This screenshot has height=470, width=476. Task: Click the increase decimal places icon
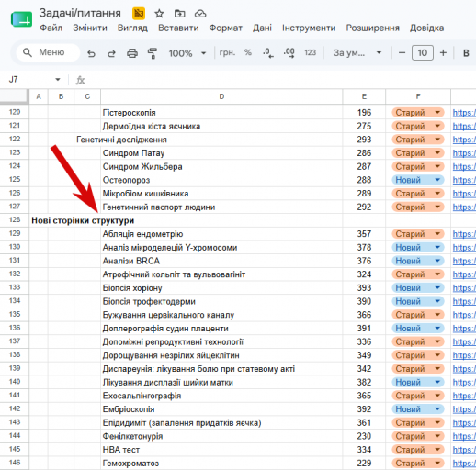pos(289,53)
